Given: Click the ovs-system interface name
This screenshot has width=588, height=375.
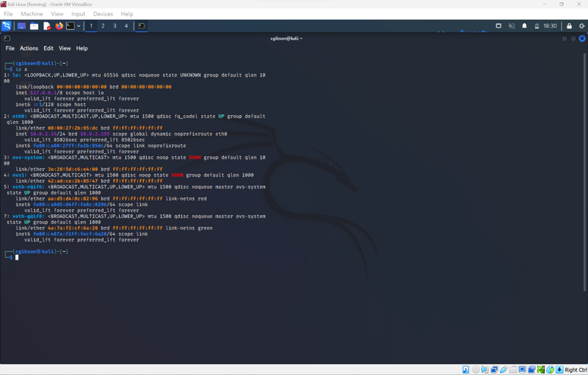Looking at the screenshot, I should [28, 158].
